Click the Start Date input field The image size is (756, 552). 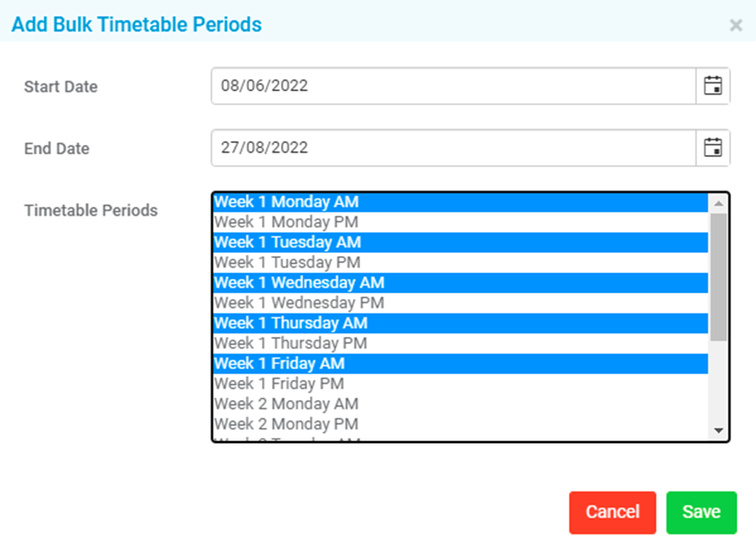454,86
